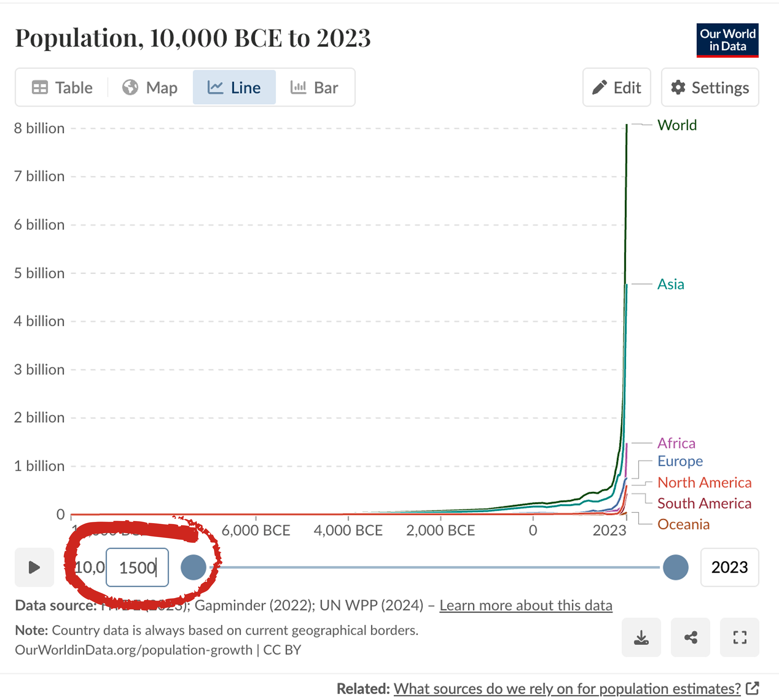The height and width of the screenshot is (700, 779).
Task: Select the Asia series label
Action: coord(670,284)
